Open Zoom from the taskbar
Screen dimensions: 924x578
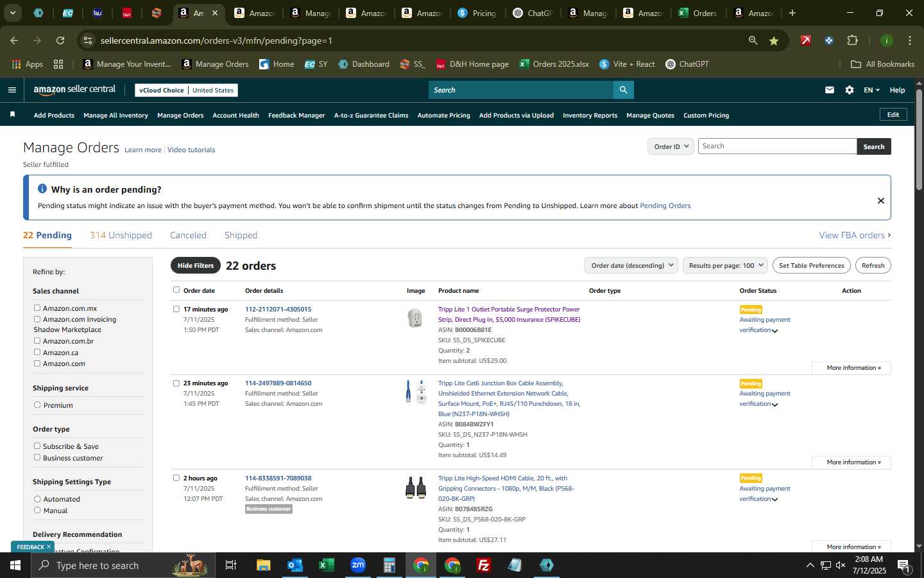pyautogui.click(x=358, y=565)
